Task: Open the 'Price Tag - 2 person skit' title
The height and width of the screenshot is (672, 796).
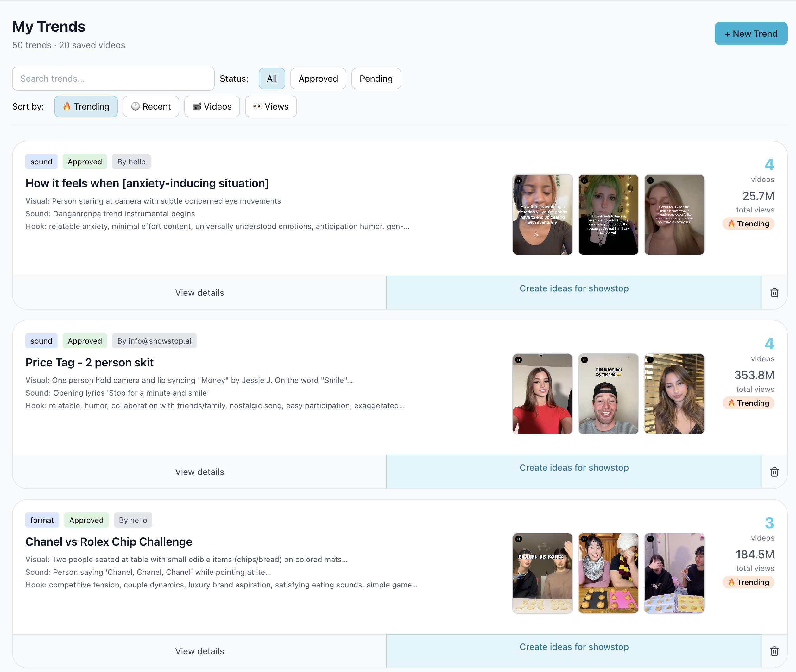Action: pyautogui.click(x=90, y=362)
